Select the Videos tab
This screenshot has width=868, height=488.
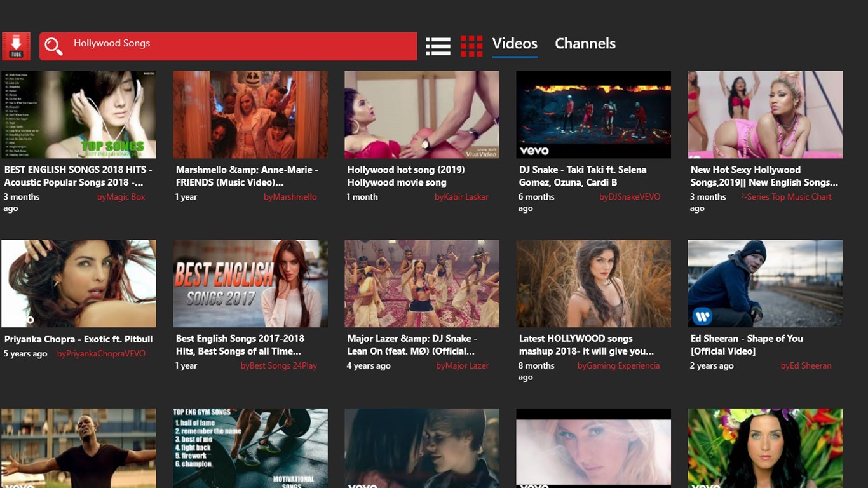click(515, 44)
